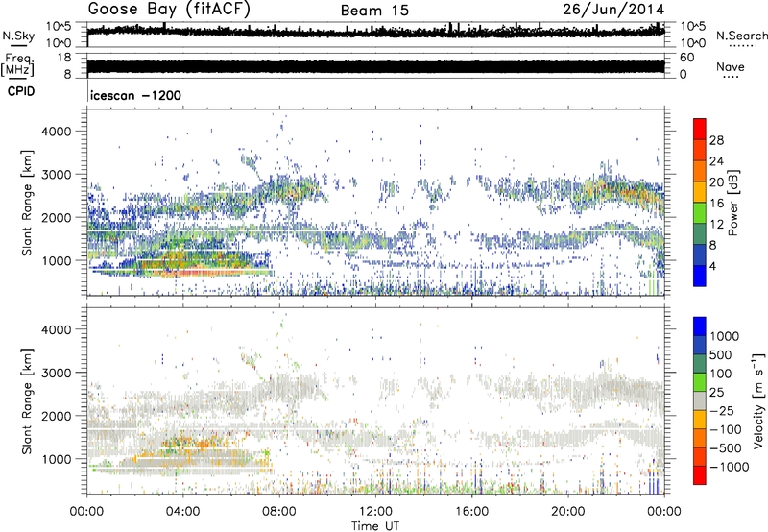Click the "Nave" legend label
Viewport: 768px width, 532px height.
(x=731, y=67)
